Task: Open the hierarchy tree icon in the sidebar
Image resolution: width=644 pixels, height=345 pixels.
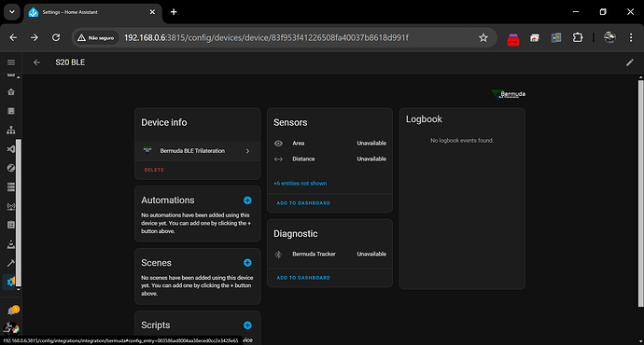Action: (x=11, y=130)
